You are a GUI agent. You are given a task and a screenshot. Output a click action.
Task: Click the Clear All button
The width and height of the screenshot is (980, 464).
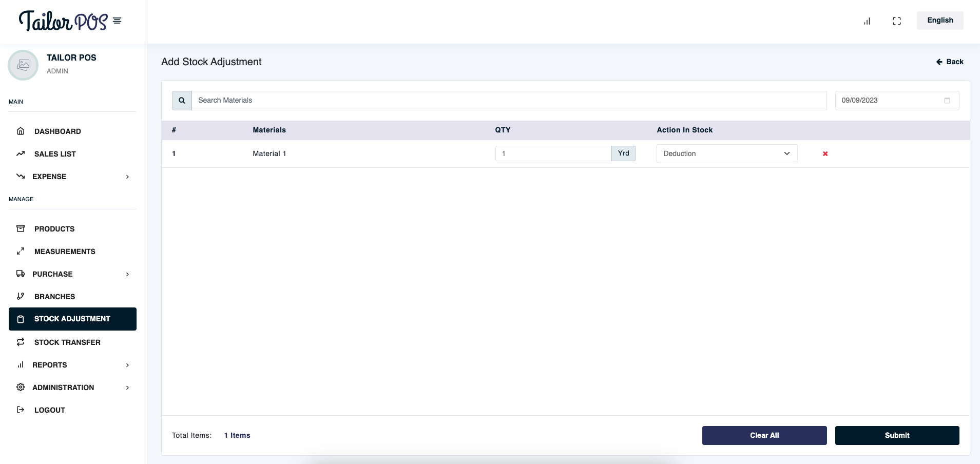[x=764, y=435]
